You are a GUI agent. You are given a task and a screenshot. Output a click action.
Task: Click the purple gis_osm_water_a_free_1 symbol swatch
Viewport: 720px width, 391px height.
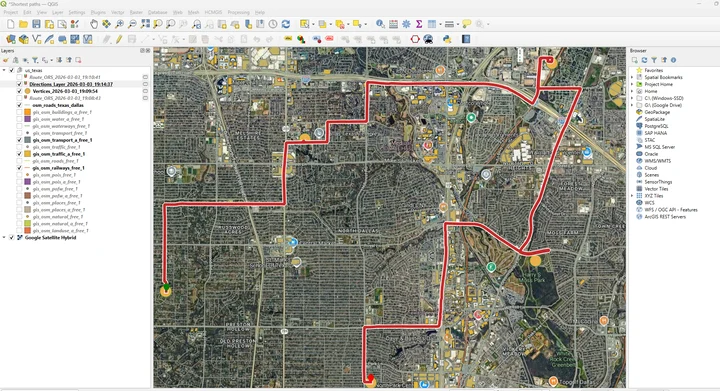tap(28, 119)
